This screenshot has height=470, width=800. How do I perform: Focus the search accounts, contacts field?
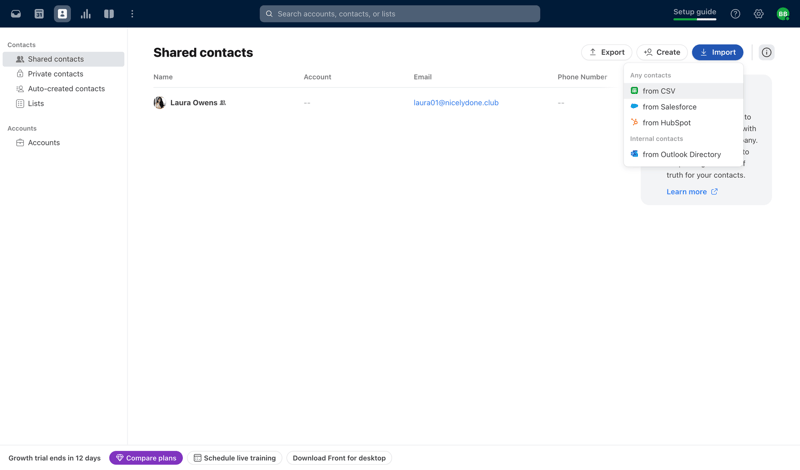[x=400, y=14]
